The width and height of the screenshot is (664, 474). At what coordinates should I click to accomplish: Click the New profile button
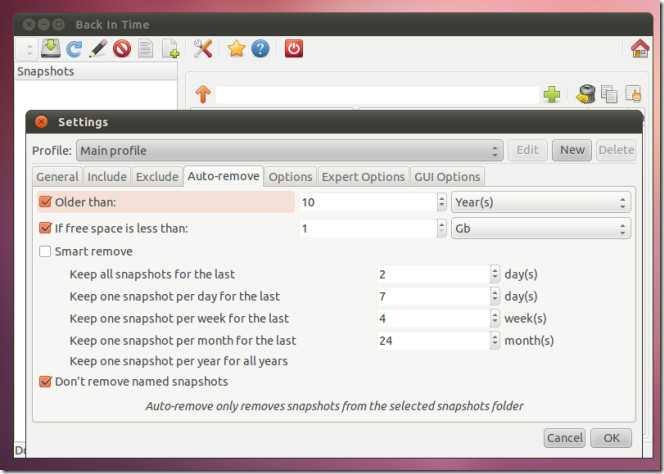(572, 150)
